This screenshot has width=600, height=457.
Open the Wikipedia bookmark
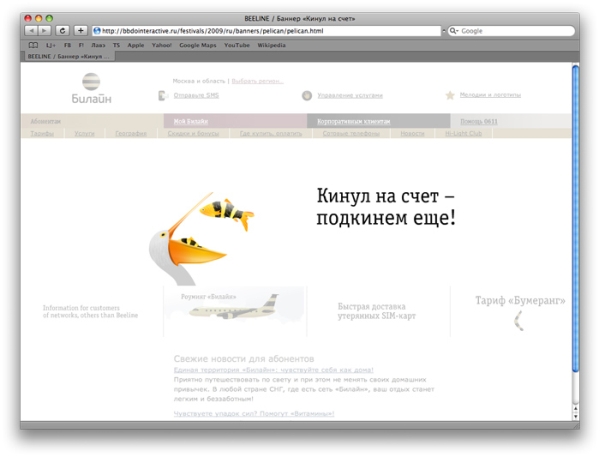(271, 45)
